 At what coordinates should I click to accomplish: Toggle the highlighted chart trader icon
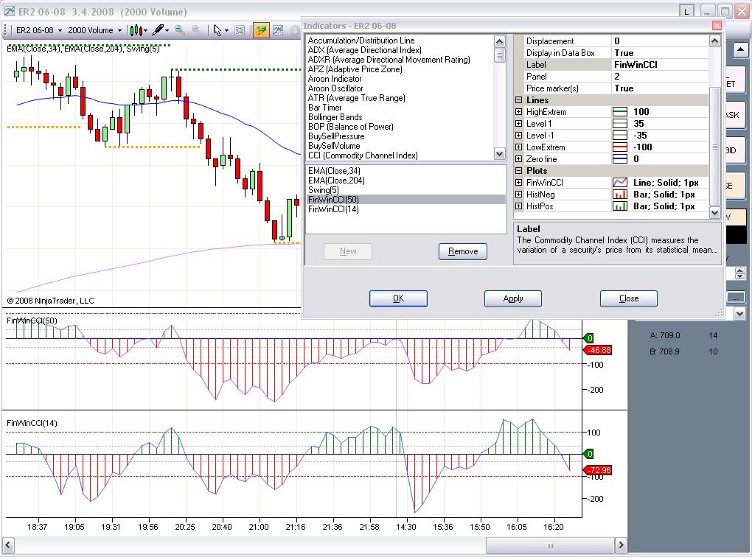point(261,30)
